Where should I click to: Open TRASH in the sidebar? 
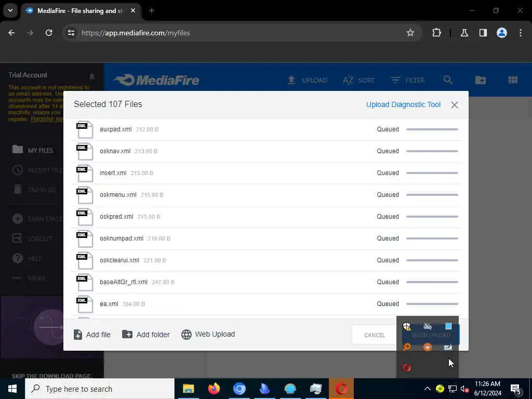pyautogui.click(x=34, y=190)
